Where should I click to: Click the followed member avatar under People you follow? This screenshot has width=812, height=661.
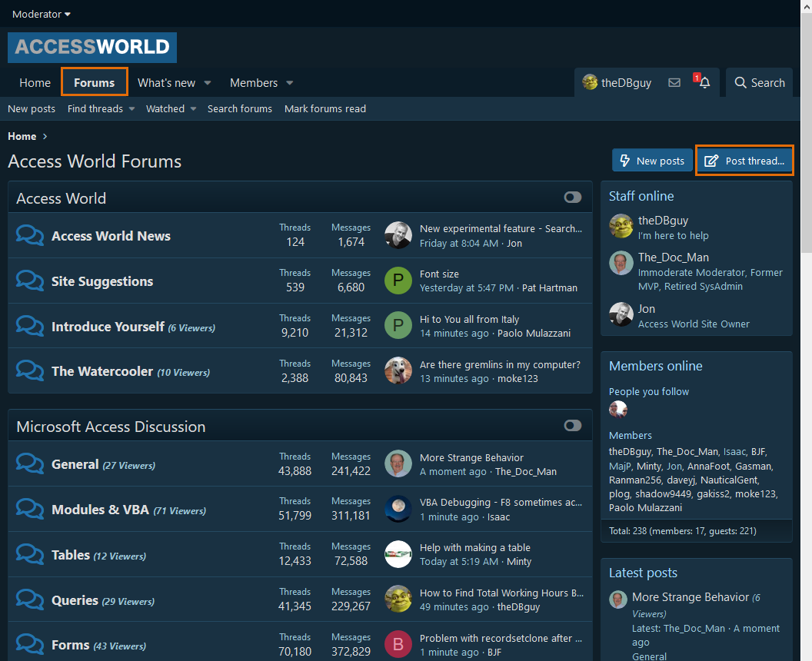click(618, 410)
